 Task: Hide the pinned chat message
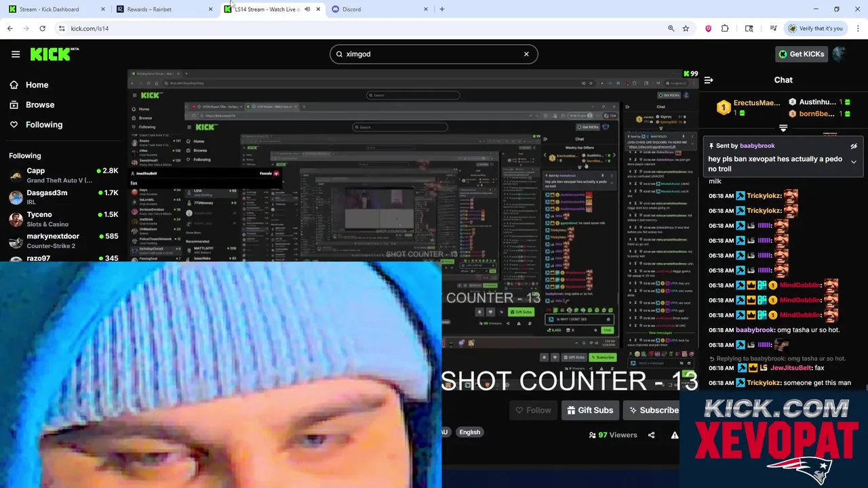click(854, 146)
